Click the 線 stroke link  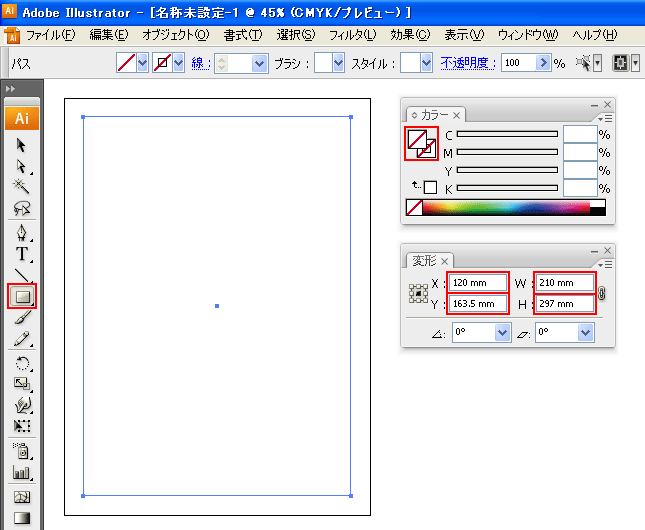click(200, 62)
